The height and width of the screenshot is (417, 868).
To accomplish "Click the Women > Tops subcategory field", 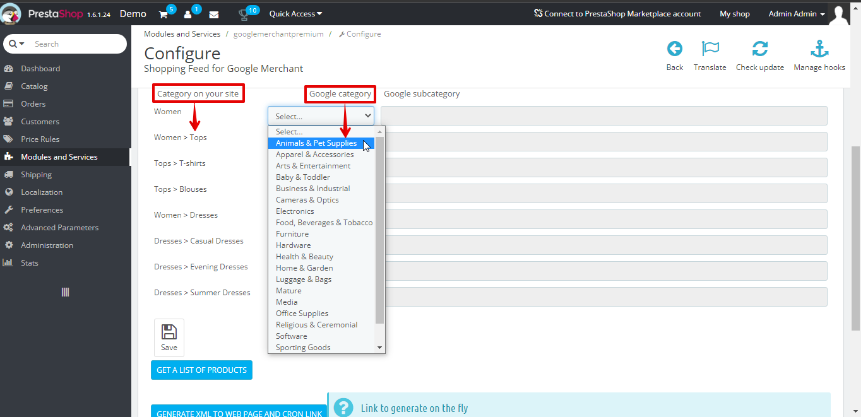I will [x=604, y=142].
